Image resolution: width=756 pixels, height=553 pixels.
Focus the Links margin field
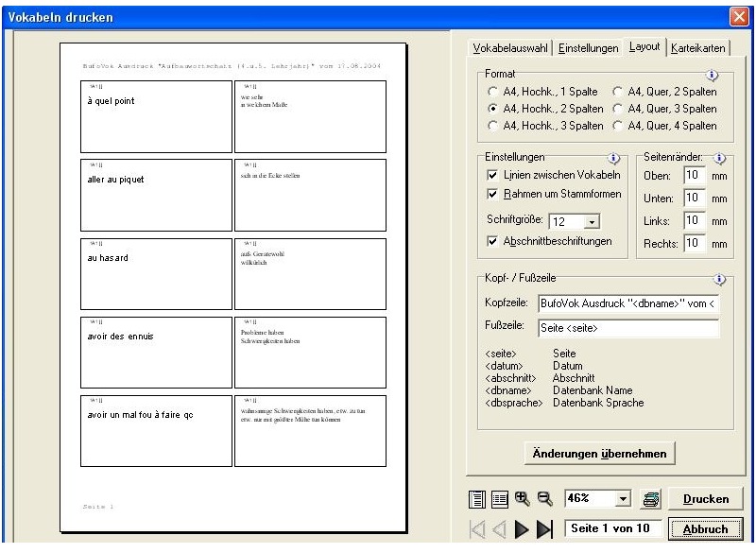[x=695, y=220]
